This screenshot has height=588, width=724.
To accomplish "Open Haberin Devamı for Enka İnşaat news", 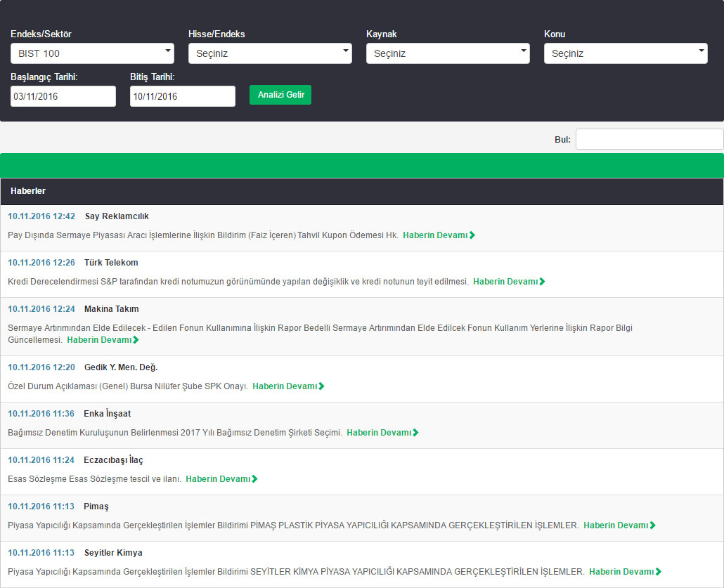I will point(382,433).
